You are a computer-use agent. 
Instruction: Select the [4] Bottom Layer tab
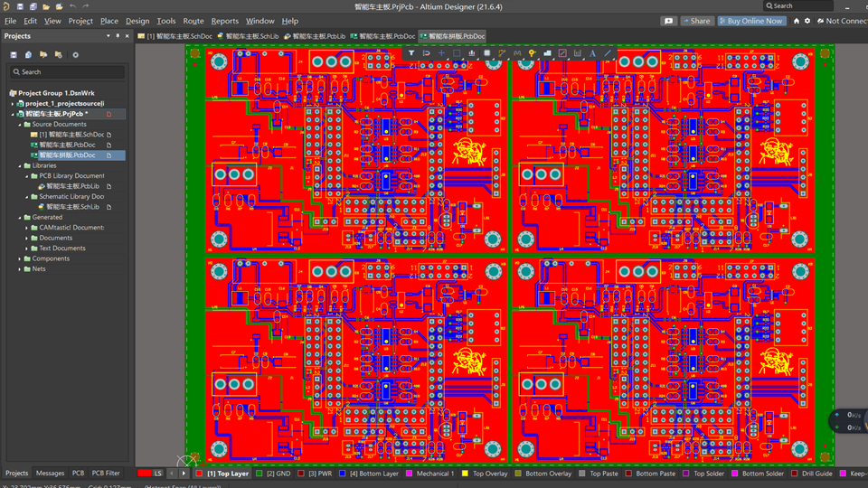[369, 474]
